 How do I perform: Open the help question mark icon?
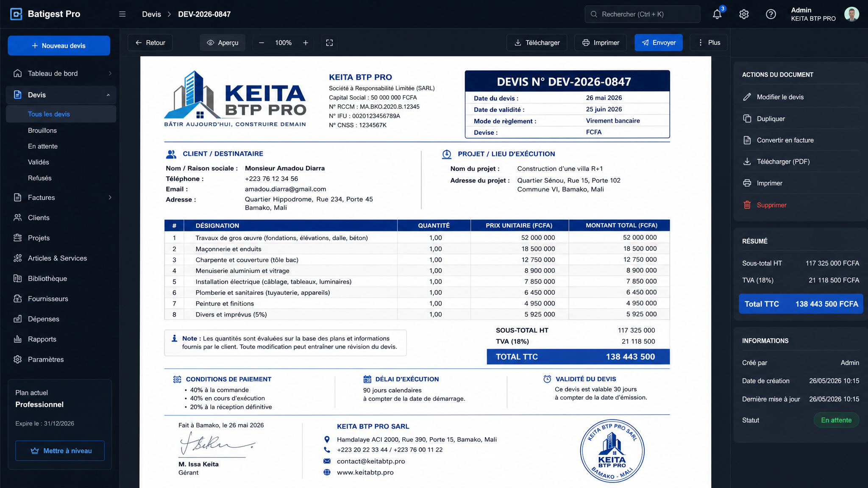coord(771,14)
